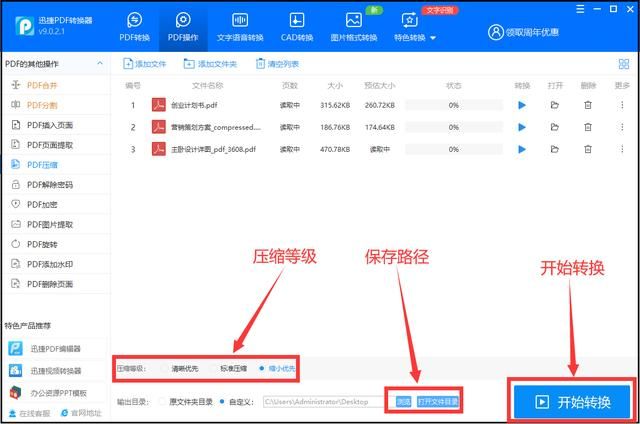Click the 0% progress bar of 创业计划书.pdf
Screen dimensions: 640x424
coord(453,105)
